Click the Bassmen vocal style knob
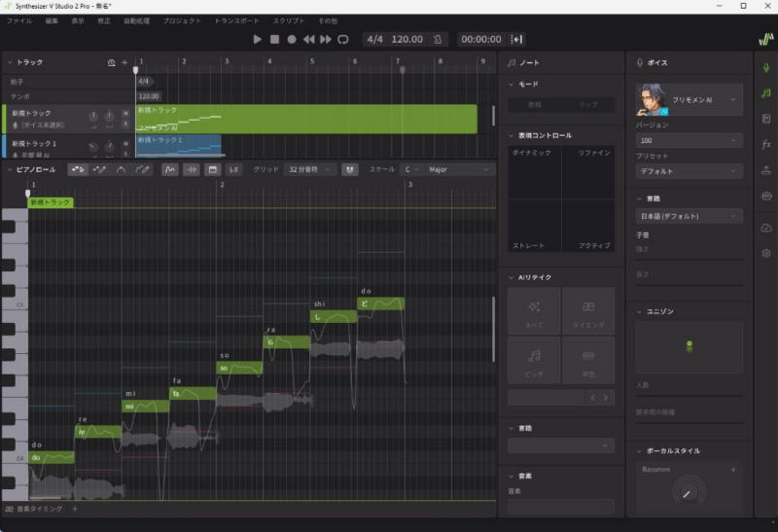 click(688, 493)
